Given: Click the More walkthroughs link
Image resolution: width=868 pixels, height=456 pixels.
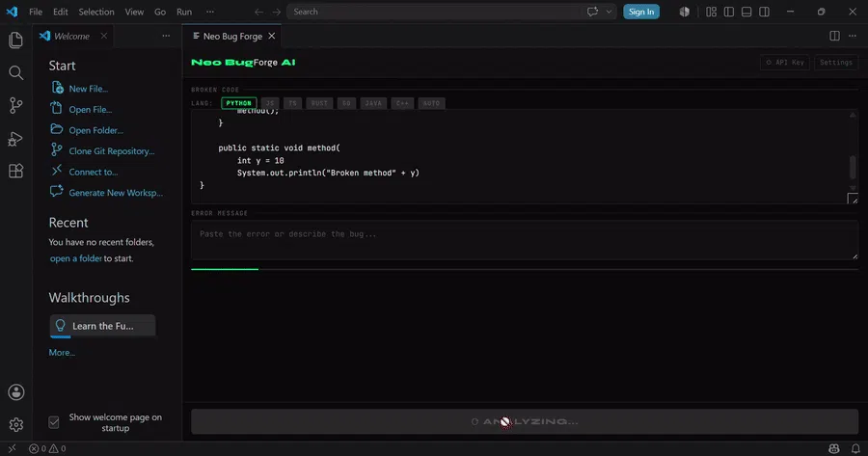Looking at the screenshot, I should pyautogui.click(x=62, y=353).
